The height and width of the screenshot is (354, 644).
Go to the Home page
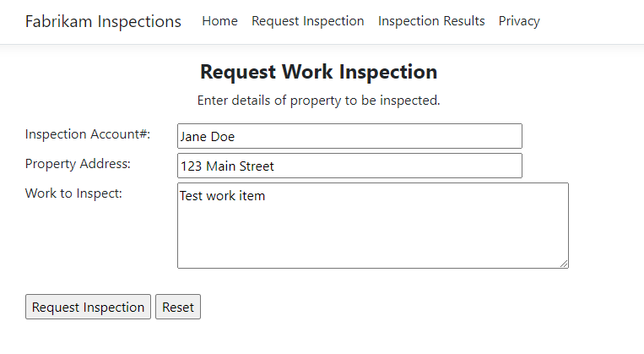(219, 21)
